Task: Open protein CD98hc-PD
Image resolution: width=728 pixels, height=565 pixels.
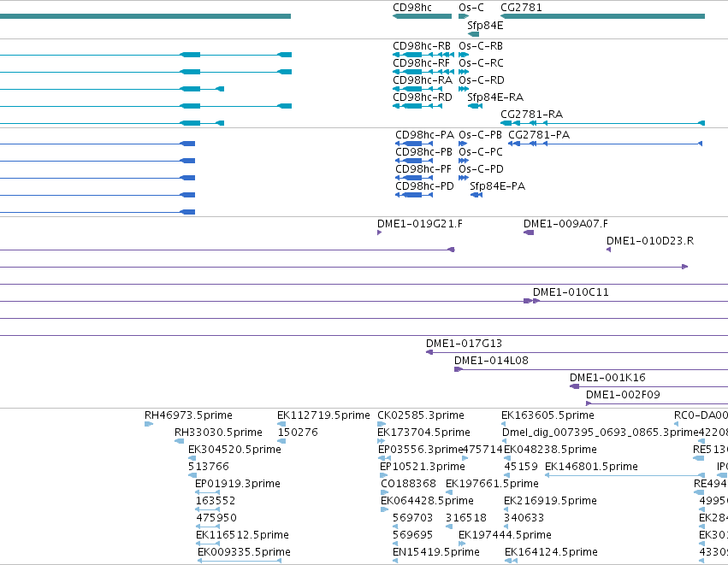Action: tap(424, 186)
